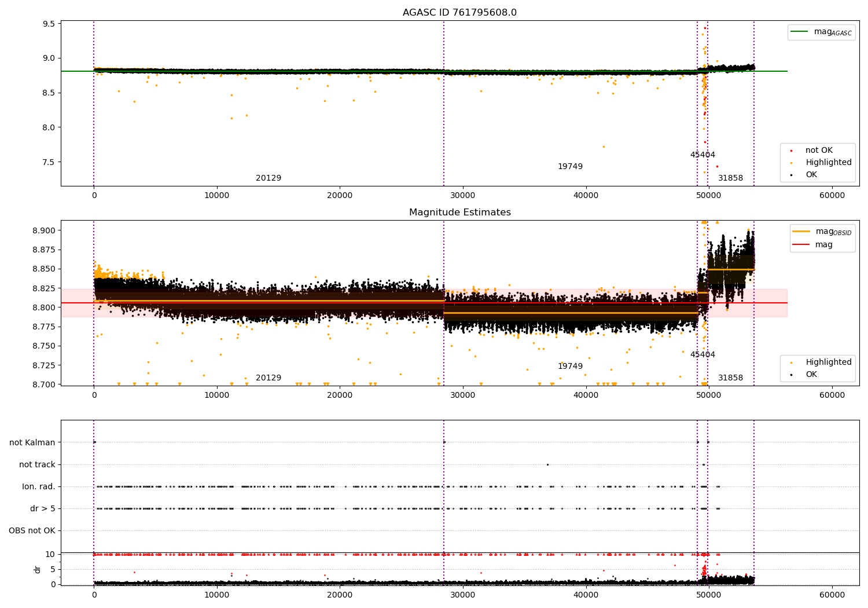Click the rotated 'dr' axis label

coord(38,569)
